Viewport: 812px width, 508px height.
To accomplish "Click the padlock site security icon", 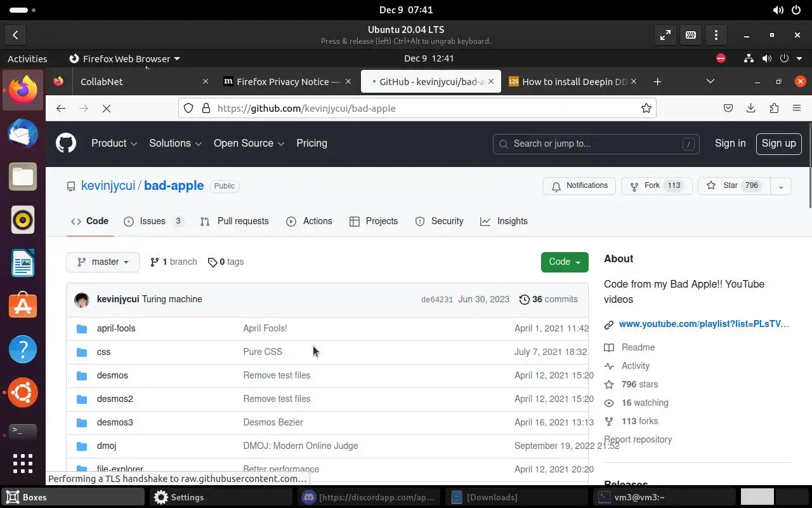I will click(x=206, y=109).
